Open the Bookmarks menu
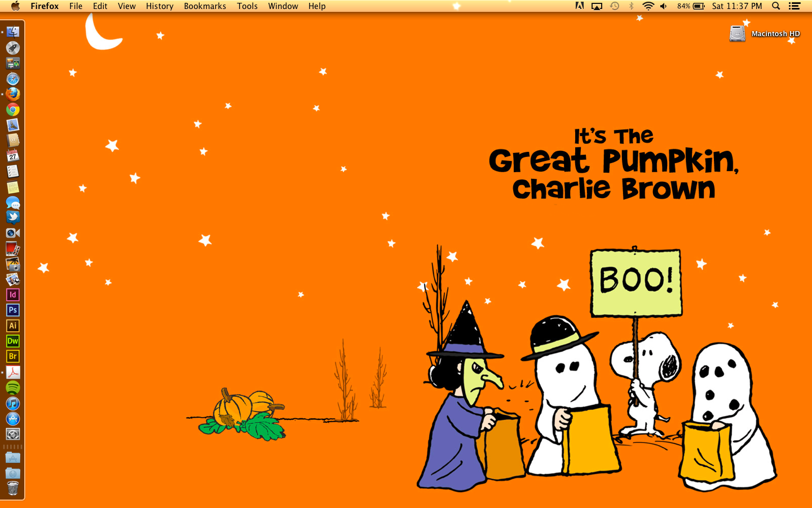The image size is (812, 508). [205, 6]
